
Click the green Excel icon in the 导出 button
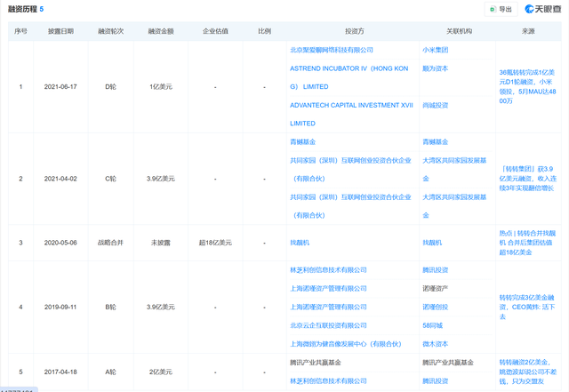pos(493,10)
